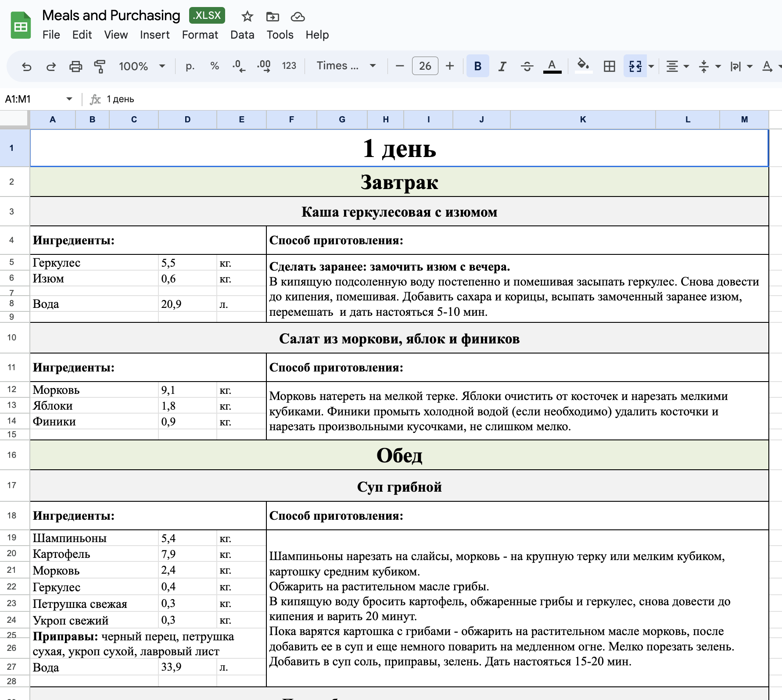Check cloud save status icon
782x700 pixels.
click(298, 17)
